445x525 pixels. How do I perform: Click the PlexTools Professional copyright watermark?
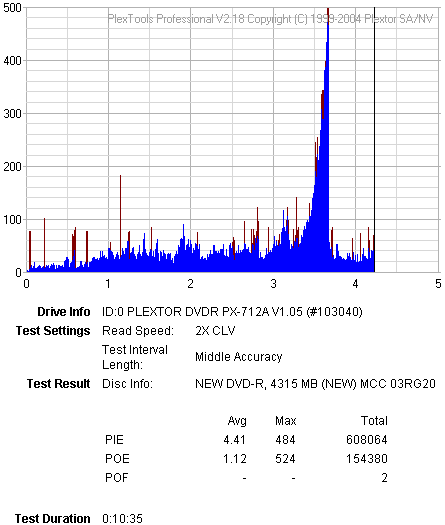point(271,19)
